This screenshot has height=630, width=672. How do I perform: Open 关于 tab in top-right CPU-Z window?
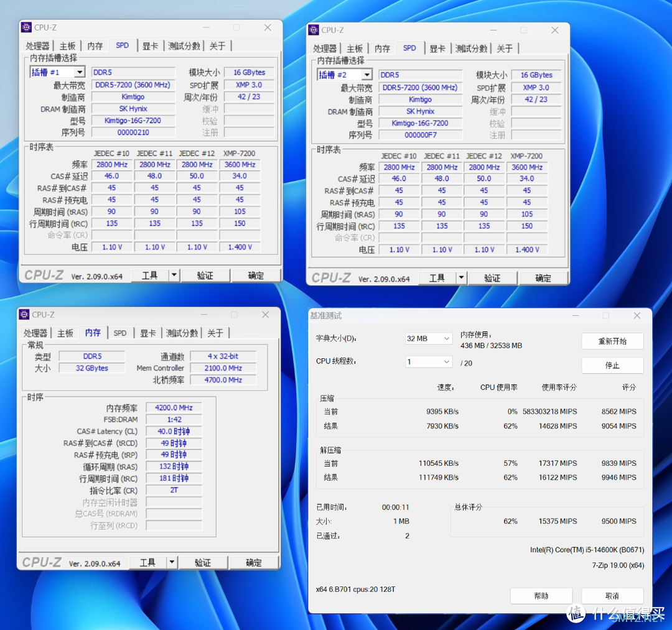[x=505, y=49]
